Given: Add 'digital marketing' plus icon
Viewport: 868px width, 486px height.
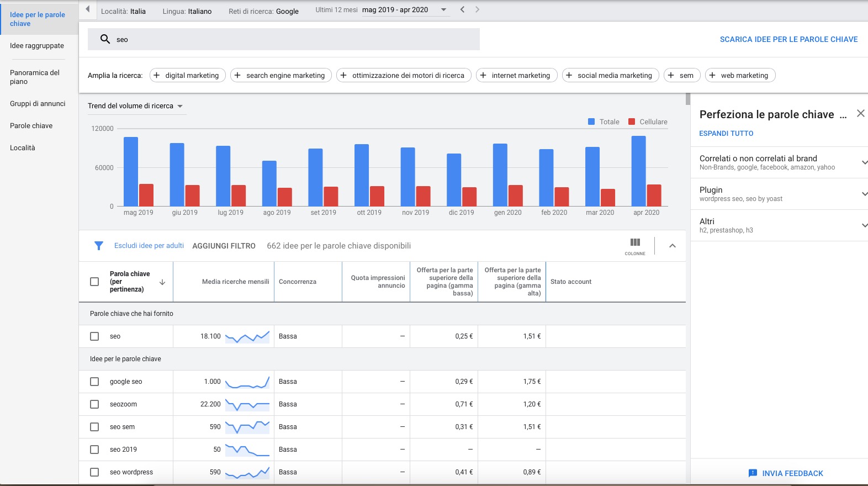Looking at the screenshot, I should 157,75.
